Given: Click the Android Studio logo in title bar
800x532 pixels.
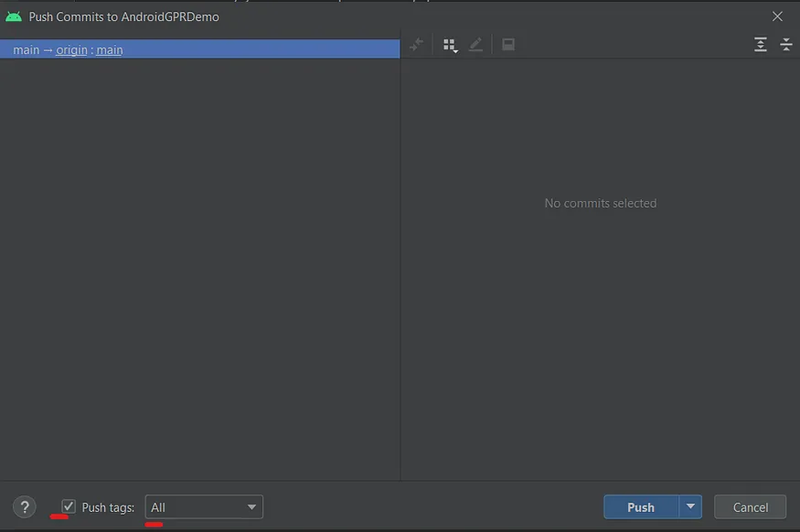Looking at the screenshot, I should point(14,16).
